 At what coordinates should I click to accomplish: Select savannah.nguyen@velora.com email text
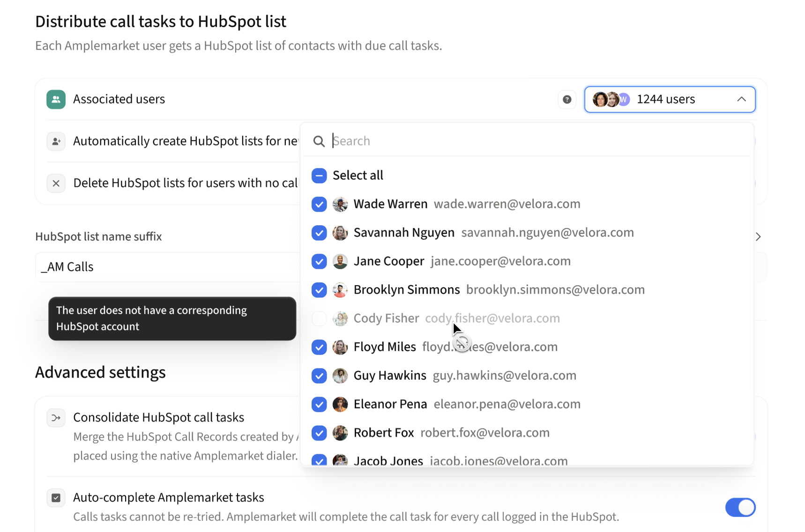click(x=547, y=233)
